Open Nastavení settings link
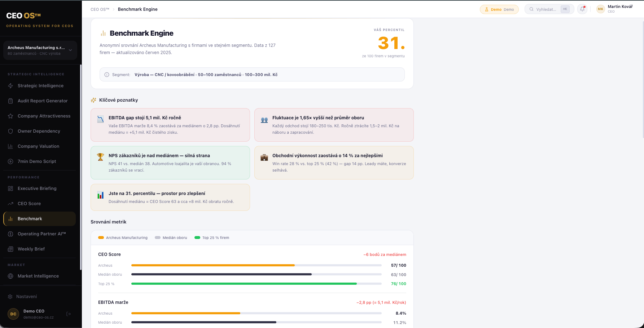 [x=40, y=297]
